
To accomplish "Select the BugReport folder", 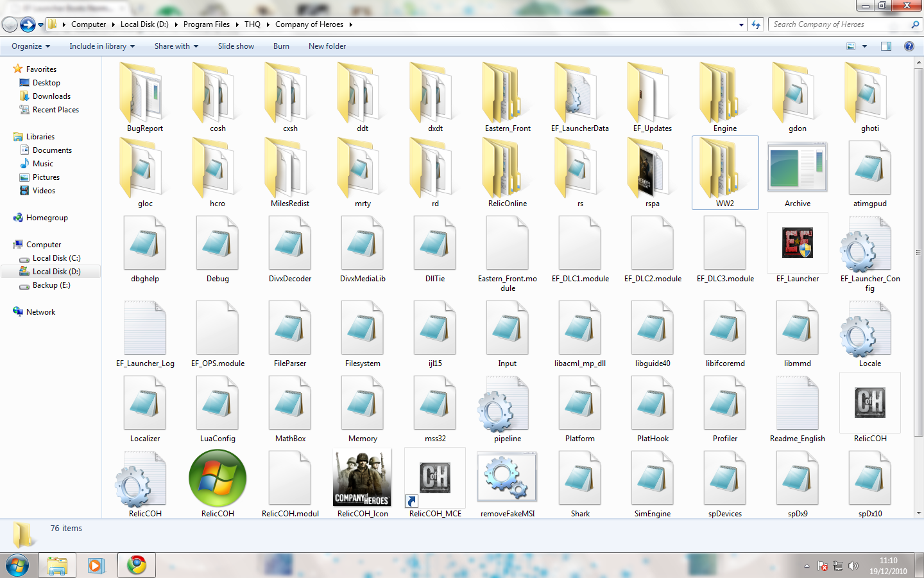I will (145, 98).
